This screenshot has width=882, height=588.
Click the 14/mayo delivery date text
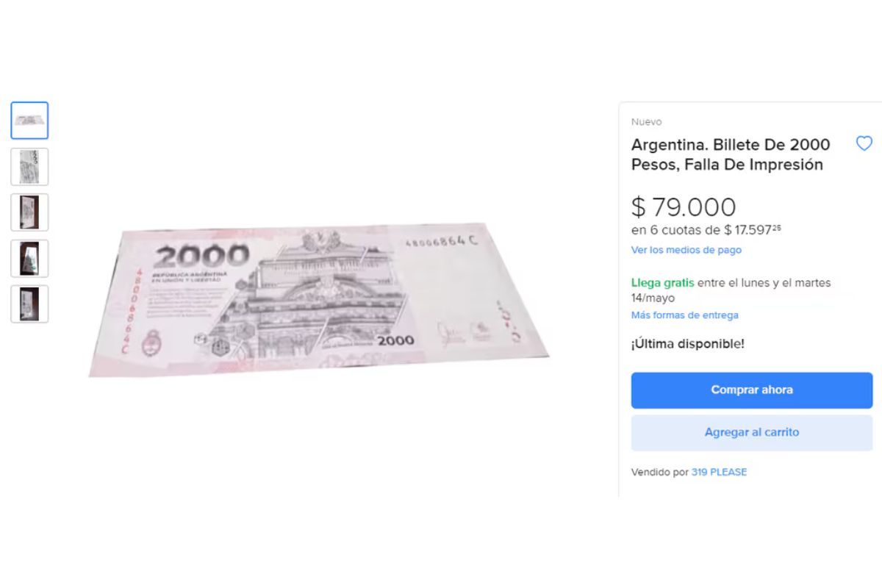point(653,298)
